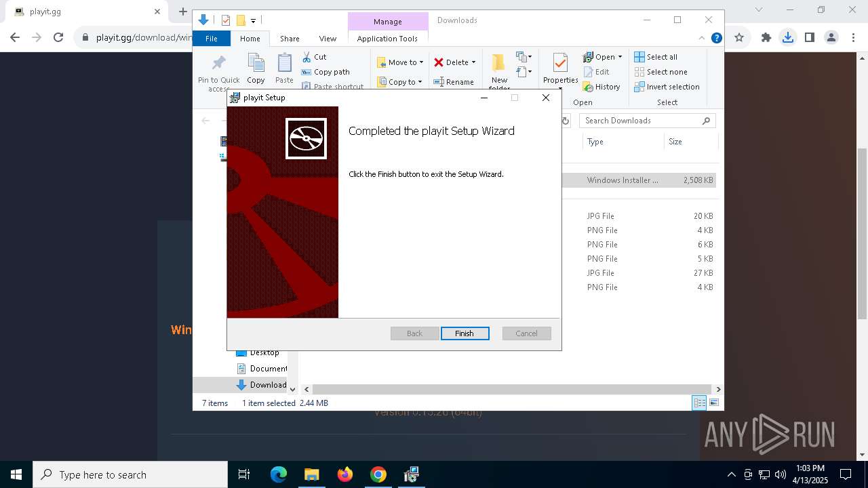This screenshot has width=868, height=488.
Task: Open the Chrome Extensions puzzle icon
Action: click(766, 38)
